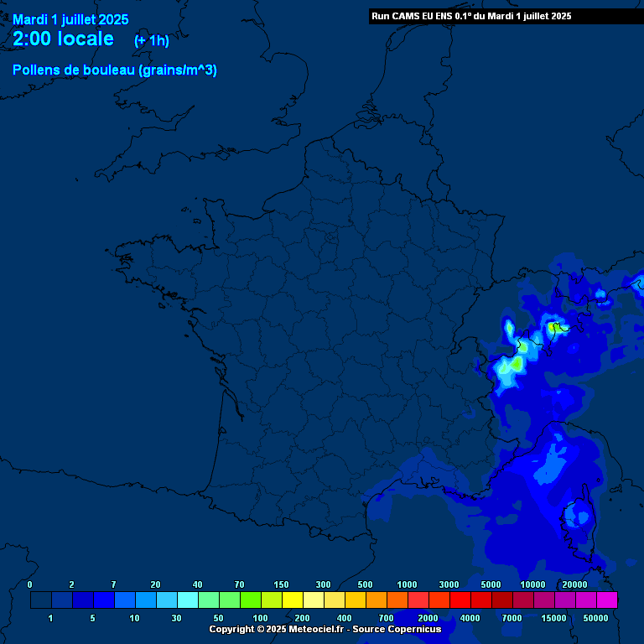This screenshot has height=644, width=644.
Task: Select legend swatch between 4000 and 5000
Action: point(481,600)
